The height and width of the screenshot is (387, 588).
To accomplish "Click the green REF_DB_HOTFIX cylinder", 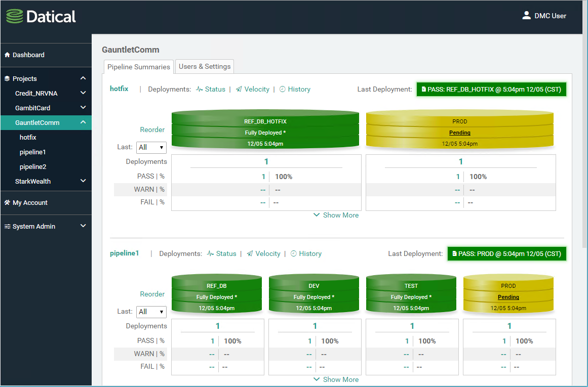I will pyautogui.click(x=265, y=130).
